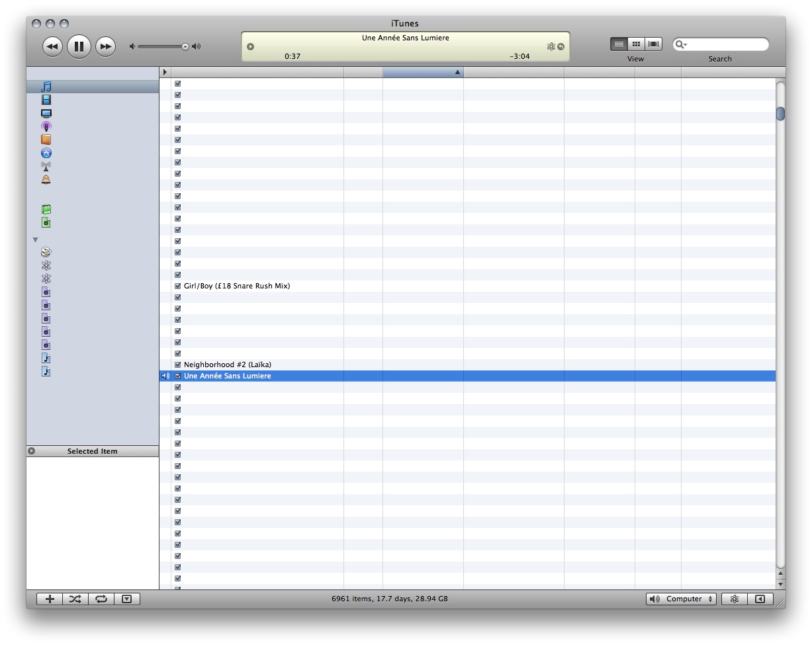Click the scroll down arrow

click(x=780, y=584)
